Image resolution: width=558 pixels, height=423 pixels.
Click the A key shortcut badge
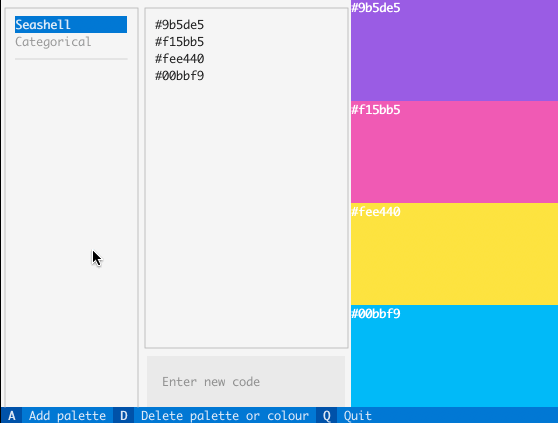[12, 415]
